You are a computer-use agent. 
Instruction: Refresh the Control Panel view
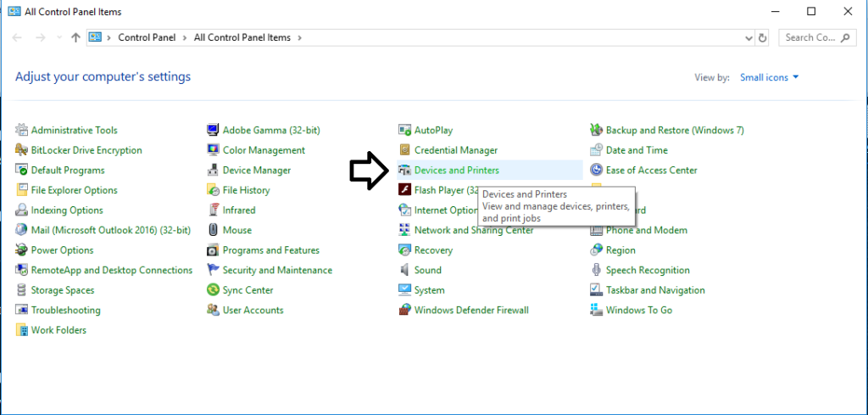(x=763, y=37)
